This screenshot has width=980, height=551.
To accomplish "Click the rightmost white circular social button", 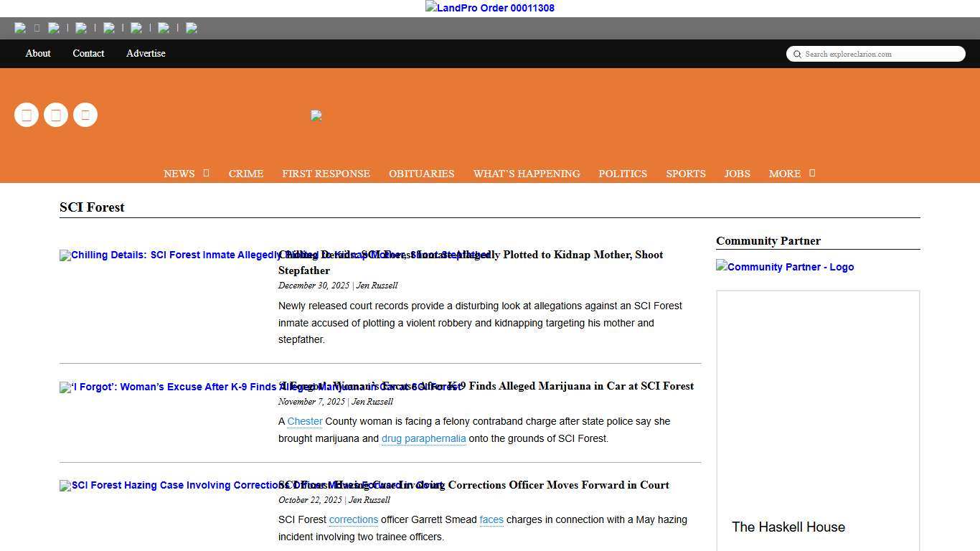I will pyautogui.click(x=85, y=115).
